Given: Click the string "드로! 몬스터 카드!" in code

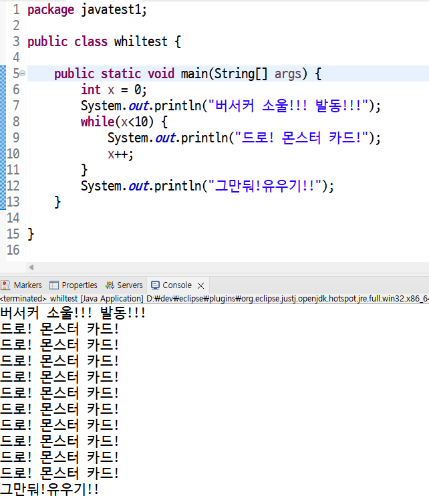Looking at the screenshot, I should (301, 138).
